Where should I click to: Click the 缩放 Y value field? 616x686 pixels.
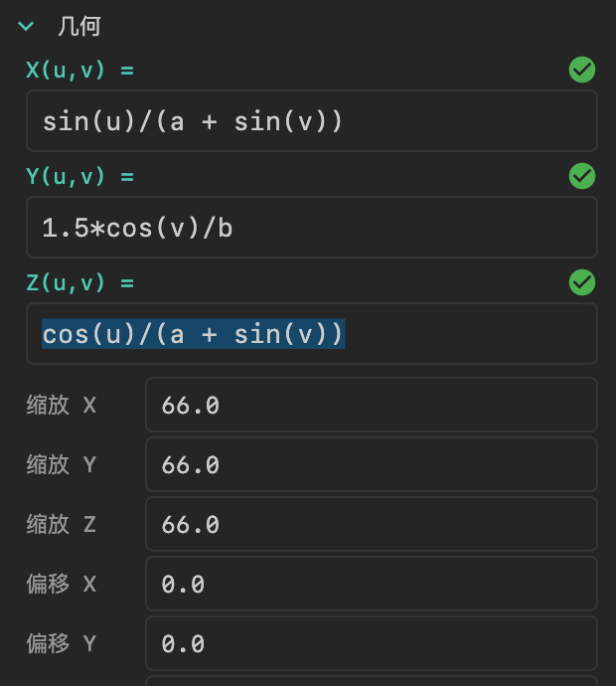pyautogui.click(x=371, y=465)
